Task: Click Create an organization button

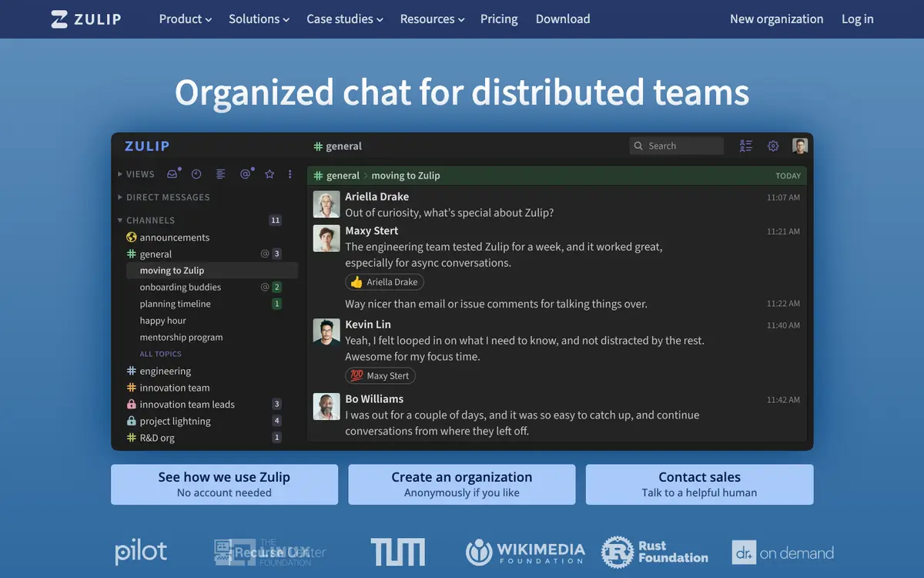Action: [x=462, y=485]
